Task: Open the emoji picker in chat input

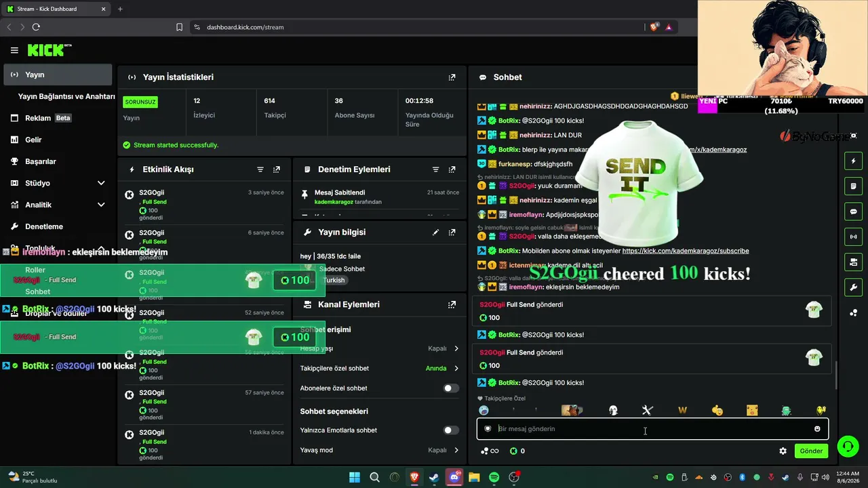Action: [817, 429]
